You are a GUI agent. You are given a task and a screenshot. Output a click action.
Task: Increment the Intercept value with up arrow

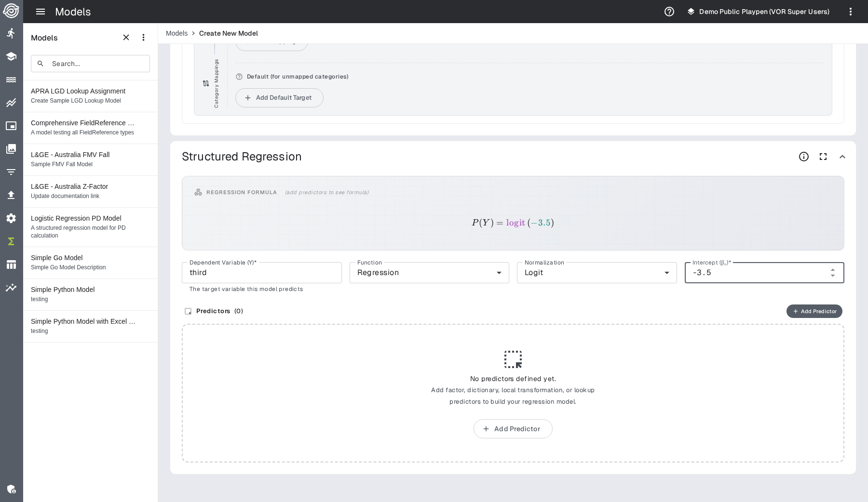click(833, 270)
